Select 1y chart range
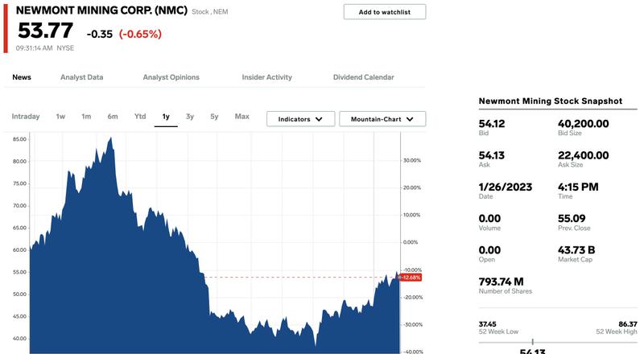Image resolution: width=644 pixels, height=354 pixels. 166,117
